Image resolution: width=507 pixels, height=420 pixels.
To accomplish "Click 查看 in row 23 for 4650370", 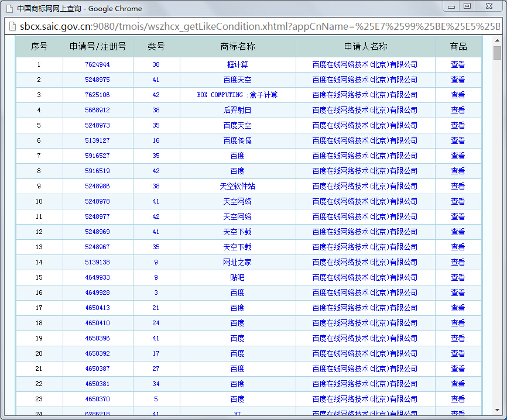I will [458, 399].
